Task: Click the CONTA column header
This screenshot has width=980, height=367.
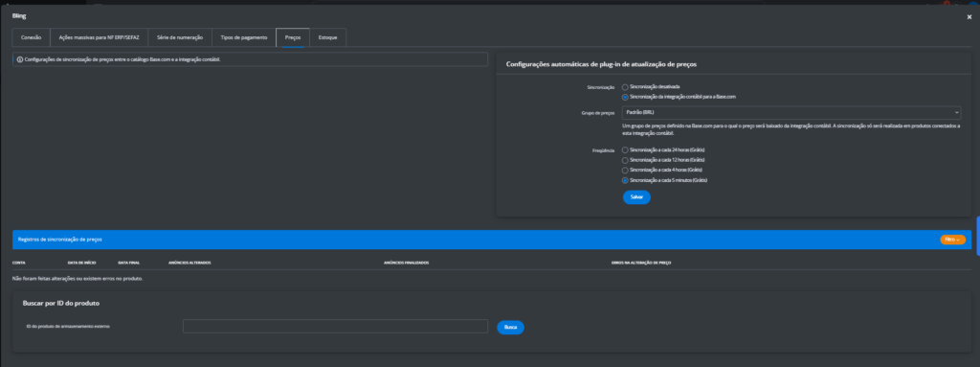Action: 19,263
